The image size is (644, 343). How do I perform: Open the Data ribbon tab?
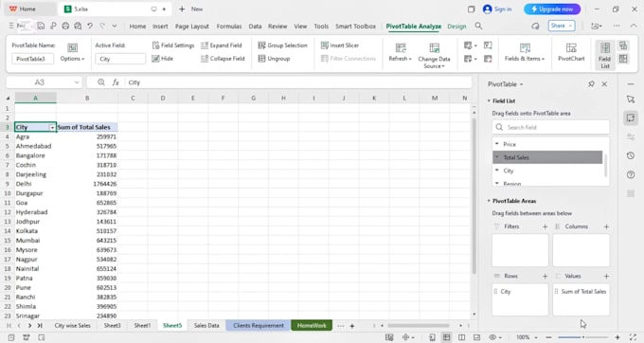click(x=255, y=26)
